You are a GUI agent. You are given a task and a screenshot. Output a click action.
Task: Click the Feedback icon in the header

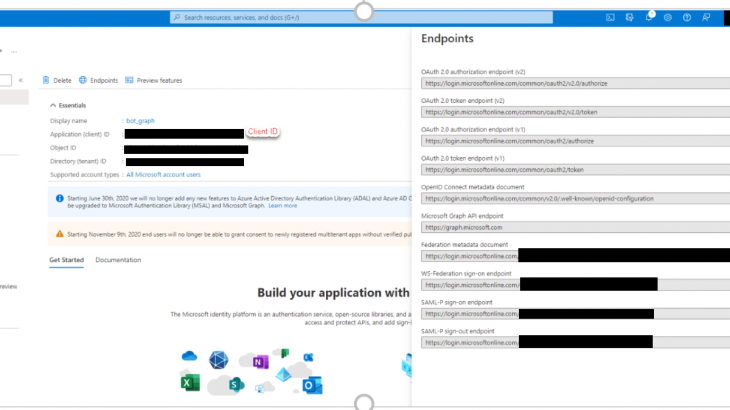(706, 17)
